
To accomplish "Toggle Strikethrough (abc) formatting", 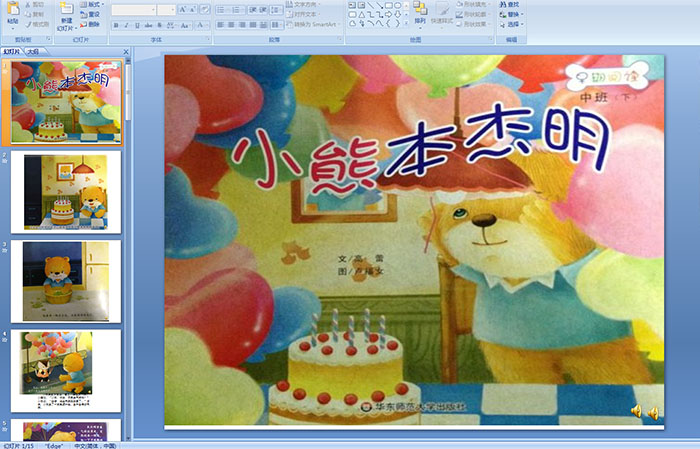I will (x=148, y=25).
